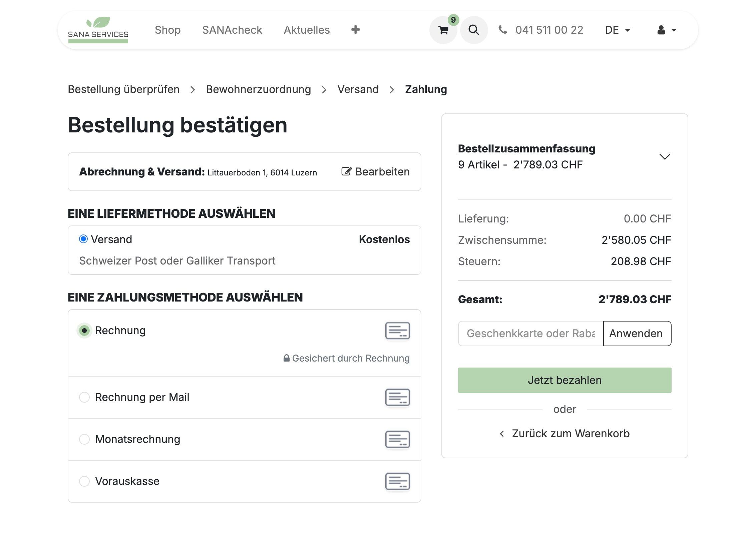The image size is (756, 549).
Task: Click the Monatsrechnung payment card icon
Action: [397, 439]
